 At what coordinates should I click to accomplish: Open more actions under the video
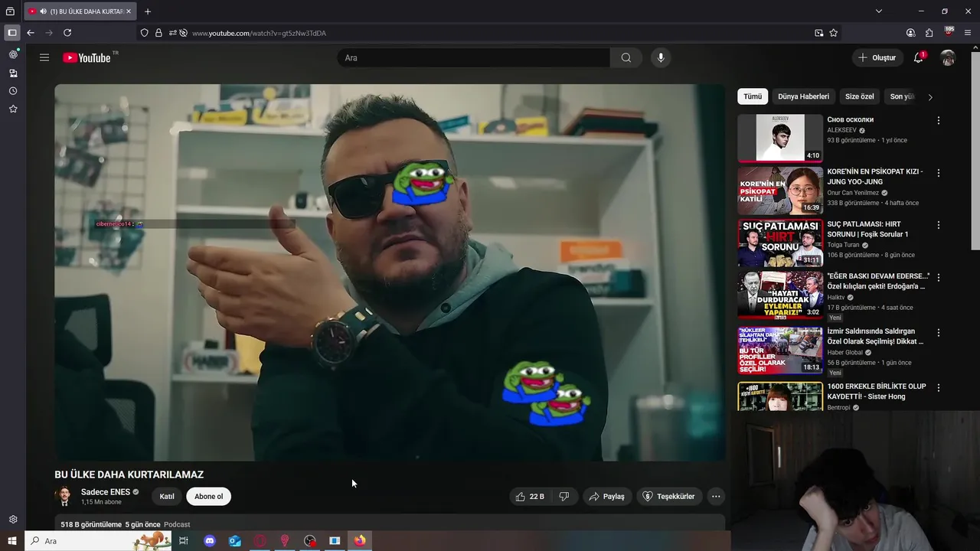point(716,497)
